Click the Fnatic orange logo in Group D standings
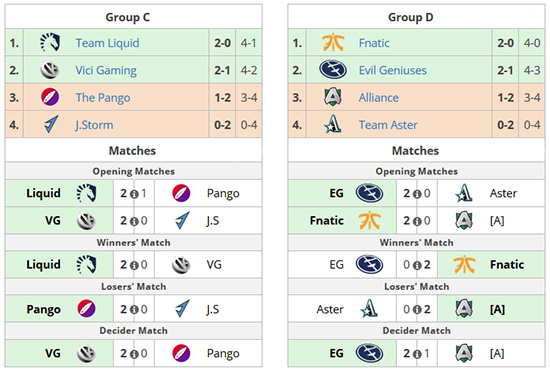550x371 pixels. click(333, 42)
